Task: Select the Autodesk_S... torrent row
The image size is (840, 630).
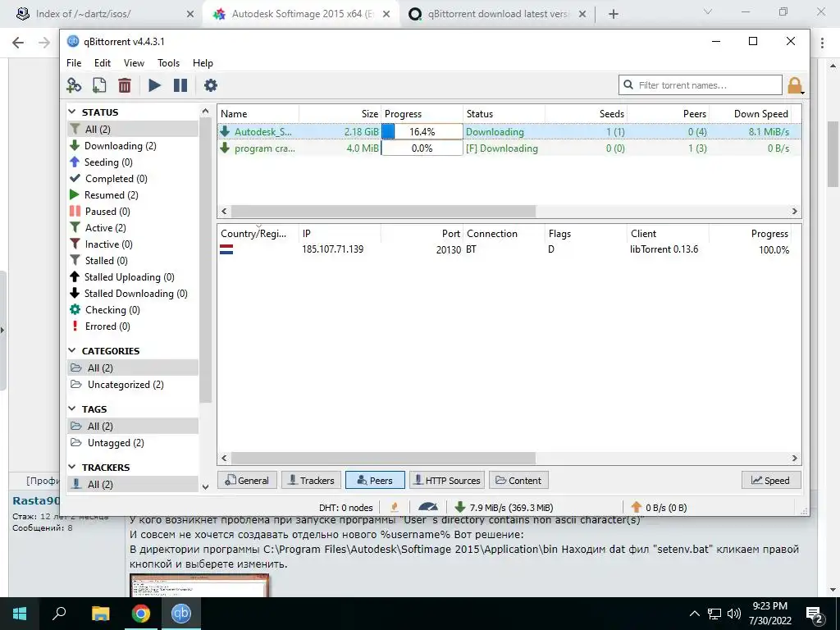Action: click(x=509, y=132)
